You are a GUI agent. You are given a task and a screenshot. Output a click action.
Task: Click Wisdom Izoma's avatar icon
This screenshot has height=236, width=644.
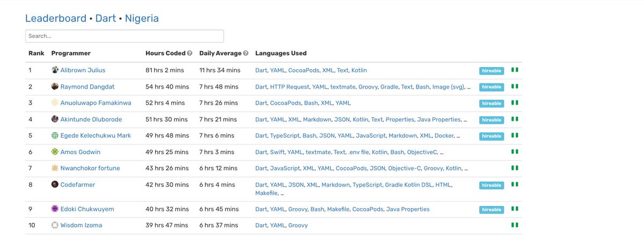point(55,225)
